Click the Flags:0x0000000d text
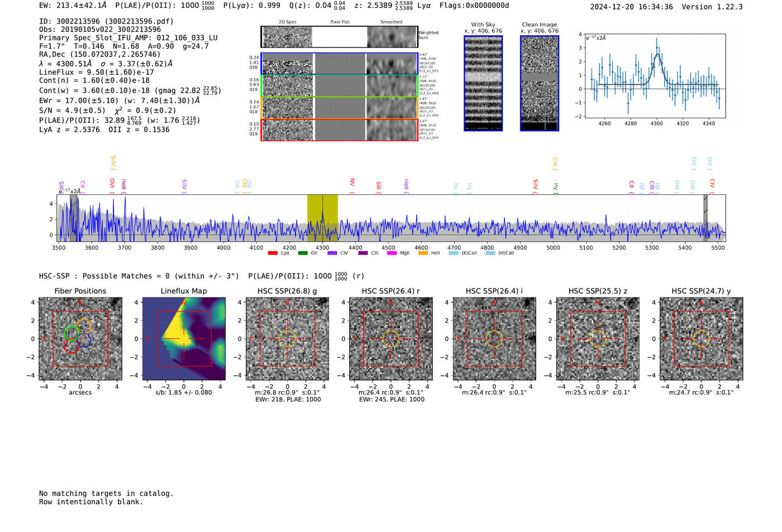This screenshot has width=782, height=532. coord(474,6)
